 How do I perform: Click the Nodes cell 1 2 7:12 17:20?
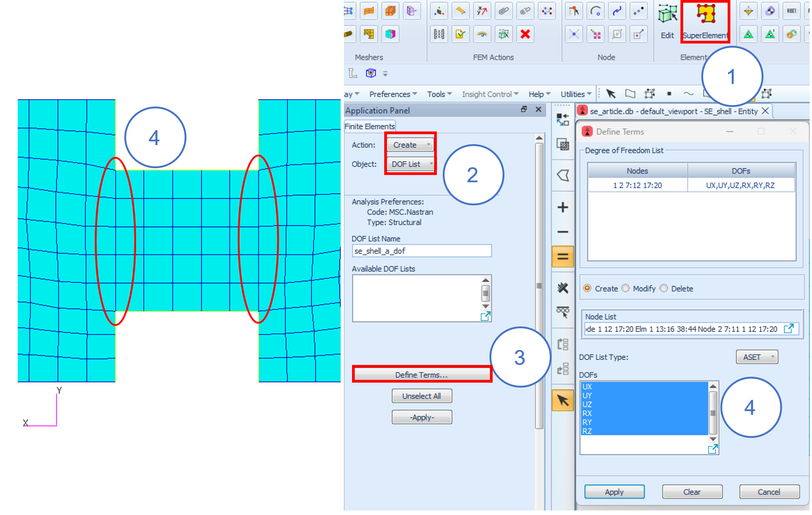pos(637,185)
